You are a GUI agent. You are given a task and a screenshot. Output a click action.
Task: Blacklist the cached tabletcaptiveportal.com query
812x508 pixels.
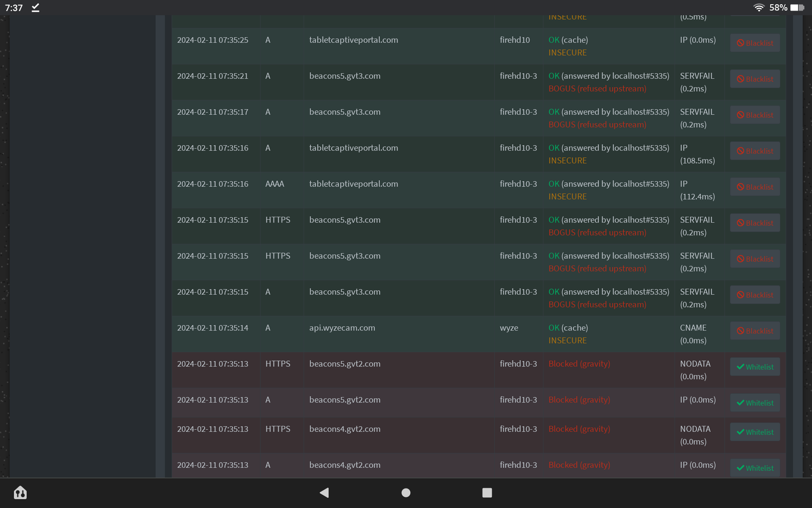pyautogui.click(x=755, y=43)
